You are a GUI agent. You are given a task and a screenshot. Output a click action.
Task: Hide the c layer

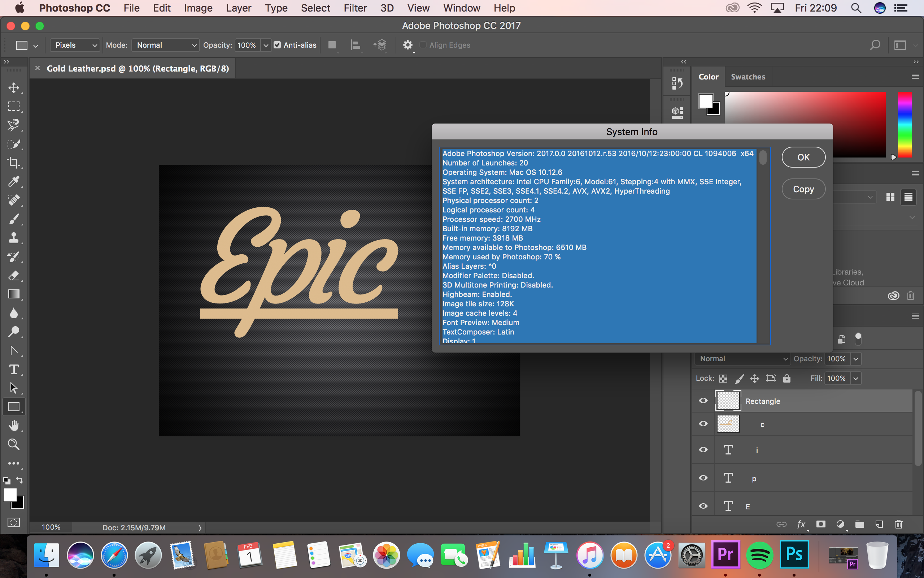tap(703, 424)
